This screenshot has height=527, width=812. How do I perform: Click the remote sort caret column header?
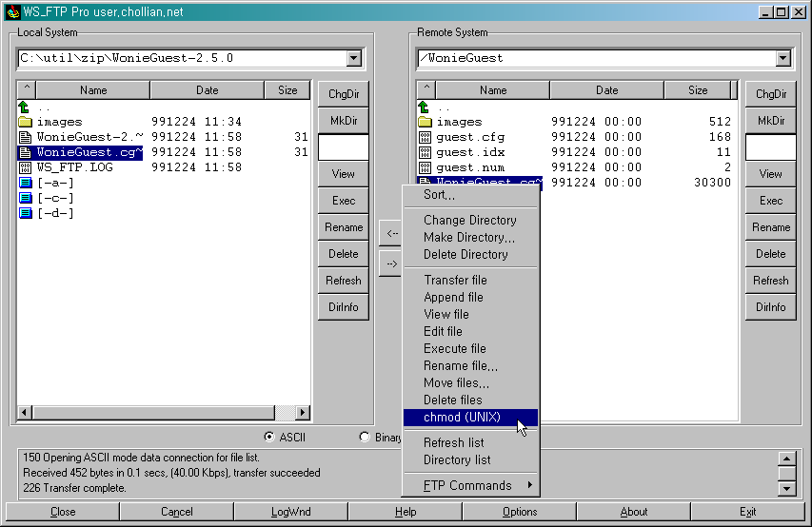coord(426,89)
